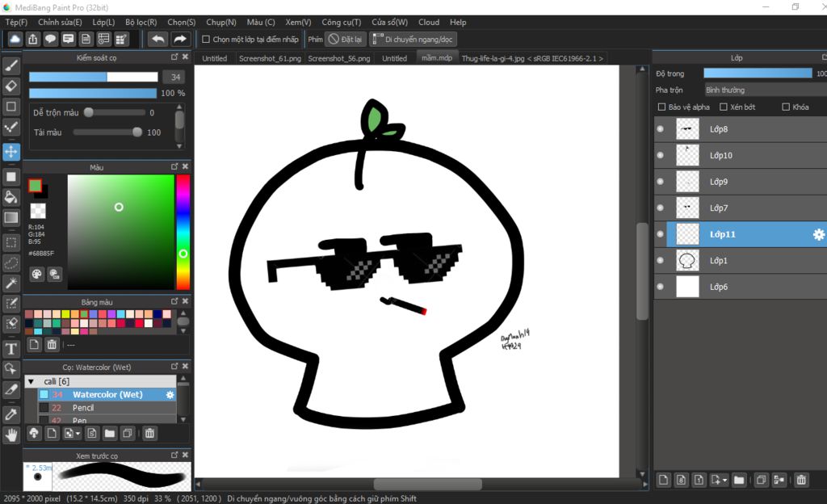
Task: Delete brush with the brush panel trash icon
Action: [149, 434]
